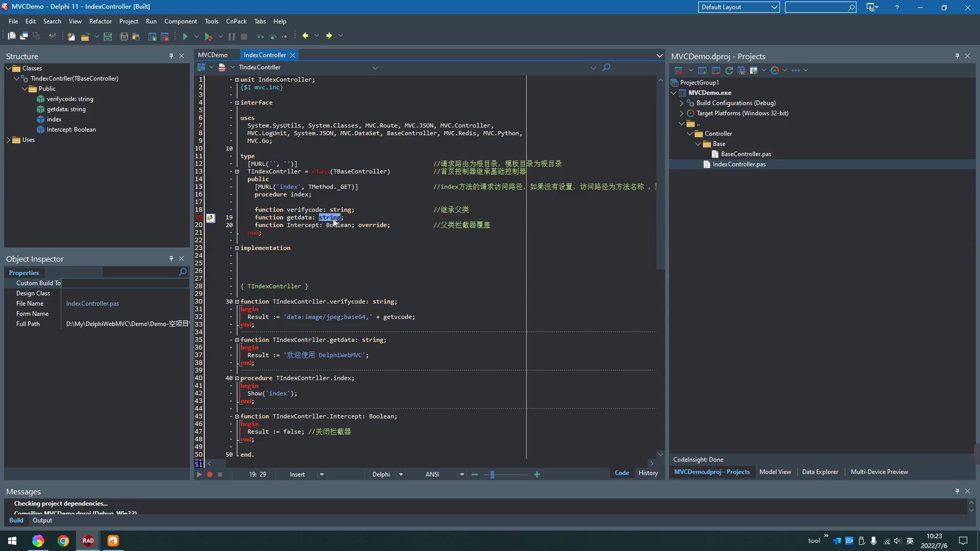980x551 pixels.
Task: Expand the Uses node in Structure
Action: tap(8, 140)
